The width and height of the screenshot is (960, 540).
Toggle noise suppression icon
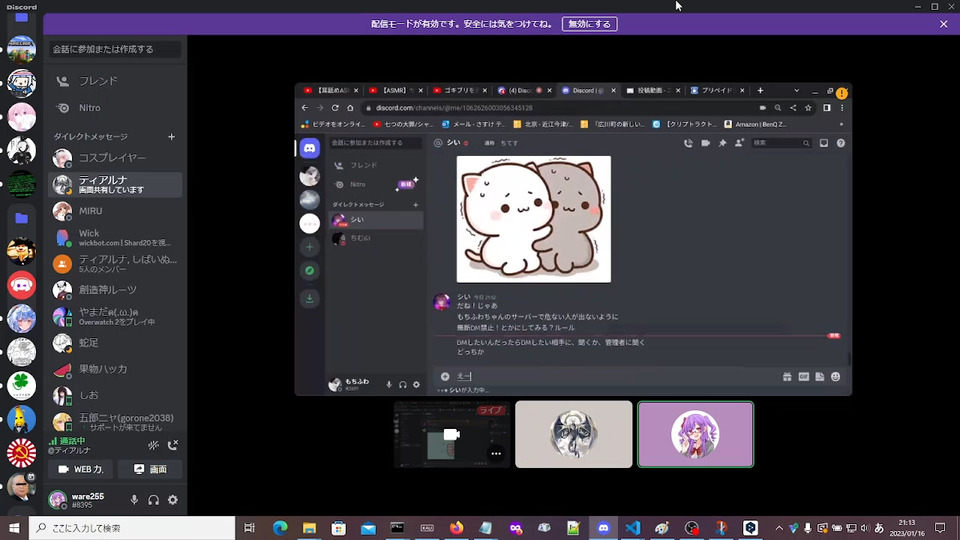click(153, 445)
